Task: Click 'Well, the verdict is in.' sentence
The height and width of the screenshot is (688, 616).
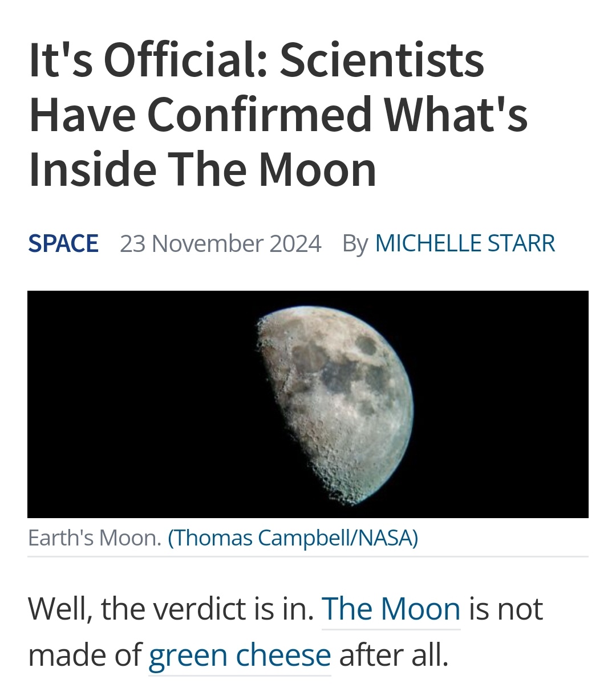Action: coord(171,609)
